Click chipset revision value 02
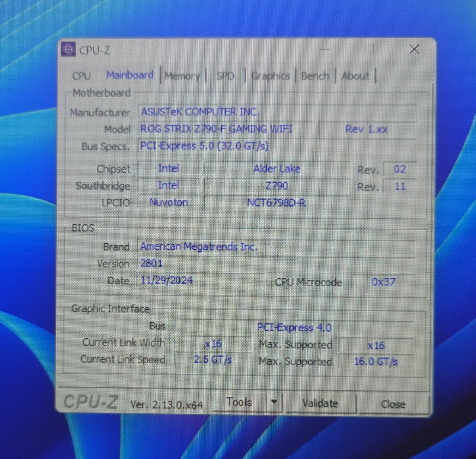The width and height of the screenshot is (476, 459). pos(400,170)
